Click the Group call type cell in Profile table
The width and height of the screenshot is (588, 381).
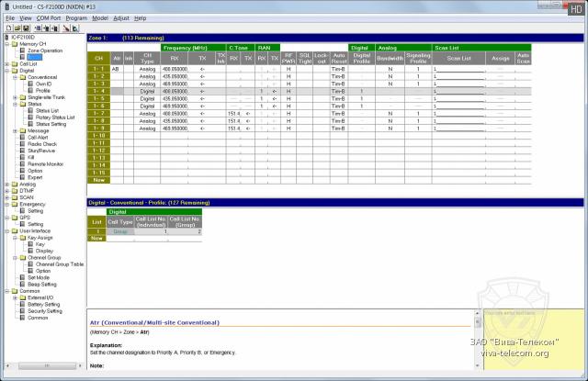(120, 231)
